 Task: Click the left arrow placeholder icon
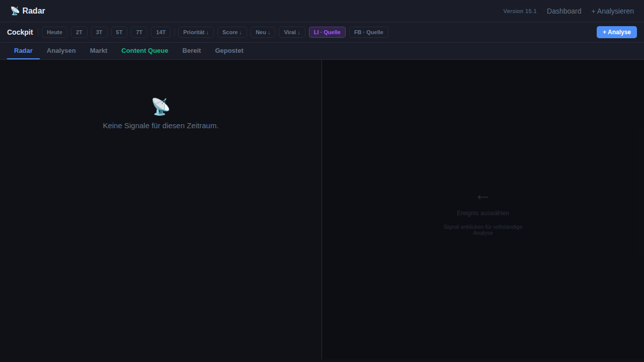pos(483,197)
